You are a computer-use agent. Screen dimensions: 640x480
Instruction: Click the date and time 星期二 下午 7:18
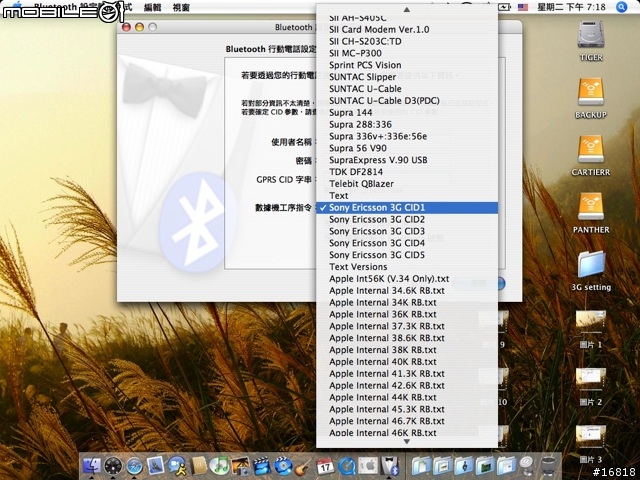coord(571,7)
